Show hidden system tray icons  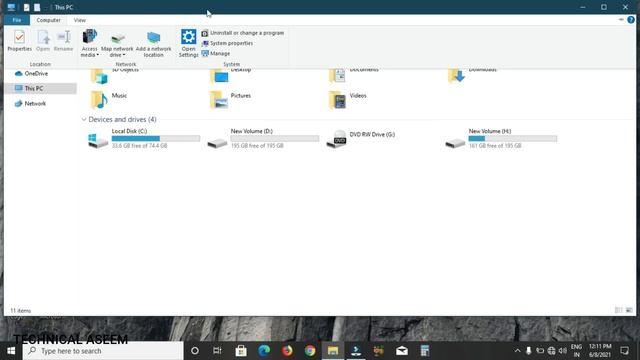(517, 351)
